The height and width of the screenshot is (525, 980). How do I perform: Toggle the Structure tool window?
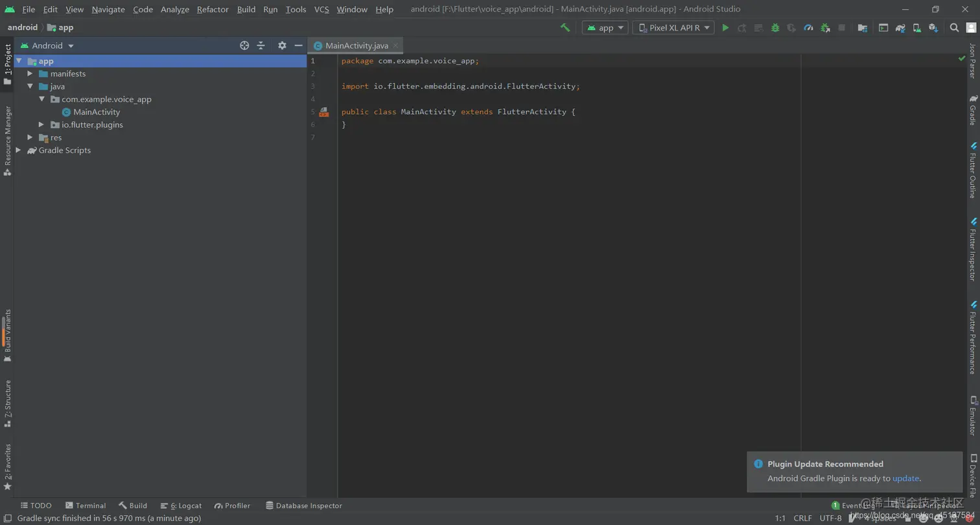pyautogui.click(x=7, y=403)
